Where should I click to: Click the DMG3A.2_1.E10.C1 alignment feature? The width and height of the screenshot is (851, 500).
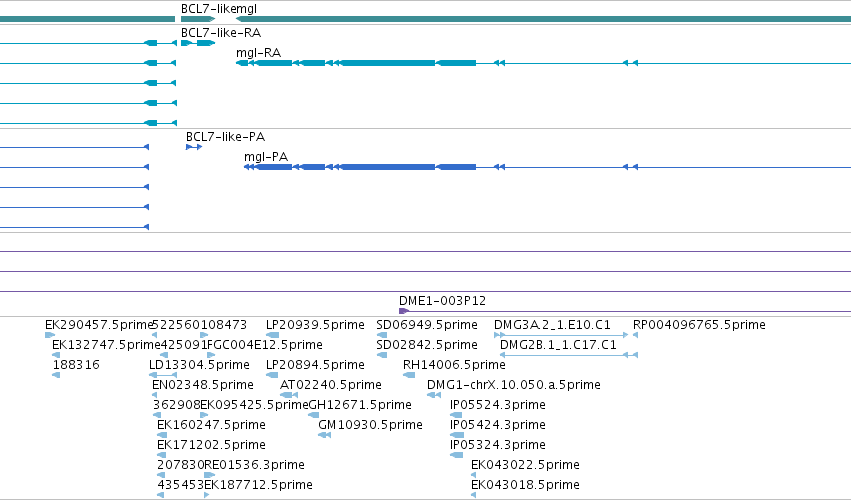(x=561, y=335)
